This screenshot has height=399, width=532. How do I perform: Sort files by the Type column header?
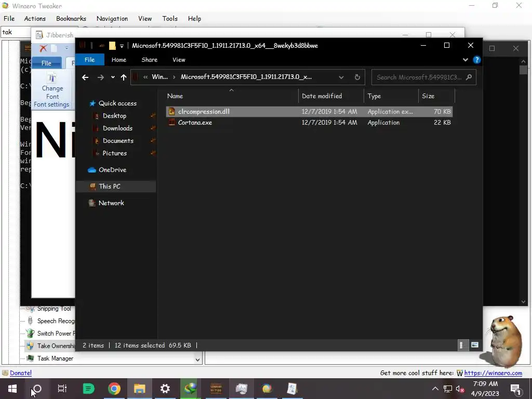(x=391, y=96)
